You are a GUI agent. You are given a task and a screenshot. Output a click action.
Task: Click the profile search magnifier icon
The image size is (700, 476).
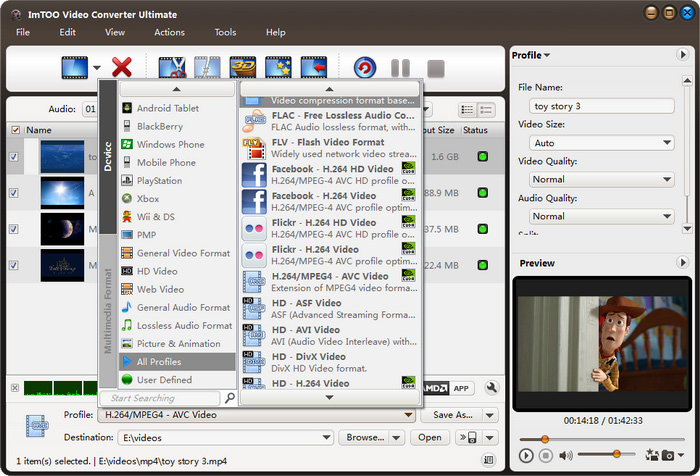pyautogui.click(x=229, y=397)
